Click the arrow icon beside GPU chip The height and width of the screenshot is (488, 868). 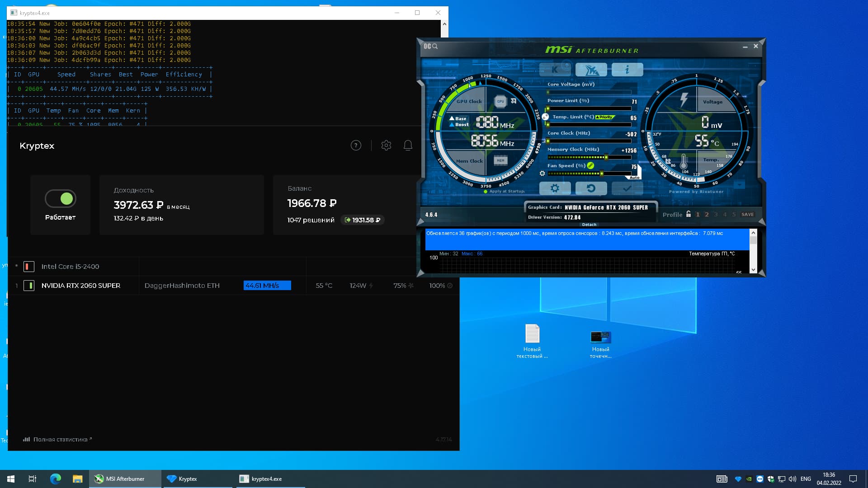pyautogui.click(x=514, y=101)
